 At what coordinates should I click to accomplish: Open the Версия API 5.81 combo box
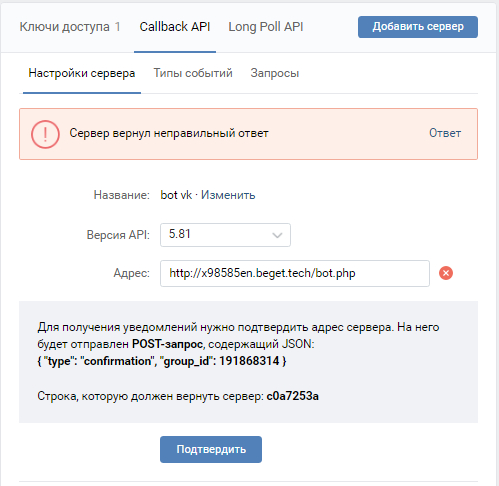[225, 235]
